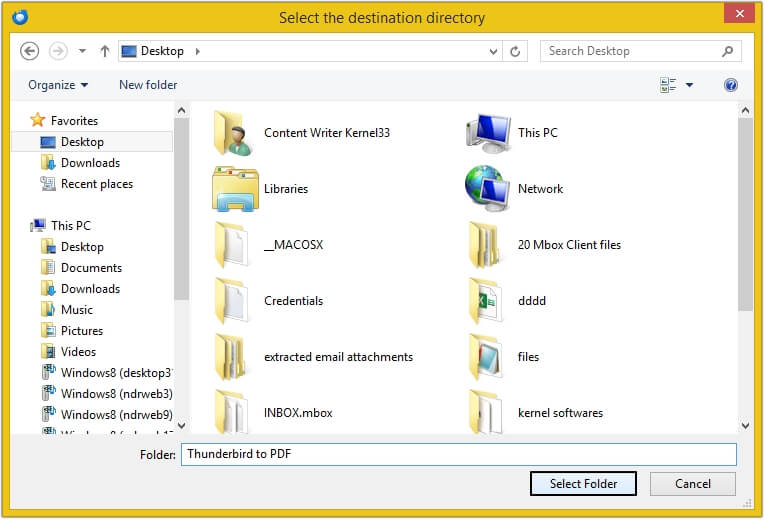Open Recent places in the sidebar
Screen dimensions: 765x520
coord(97,184)
